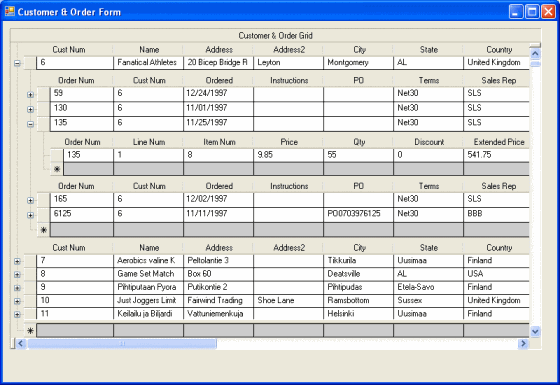
Task: Expand customer 10 Just Joggers row
Action: point(17,301)
